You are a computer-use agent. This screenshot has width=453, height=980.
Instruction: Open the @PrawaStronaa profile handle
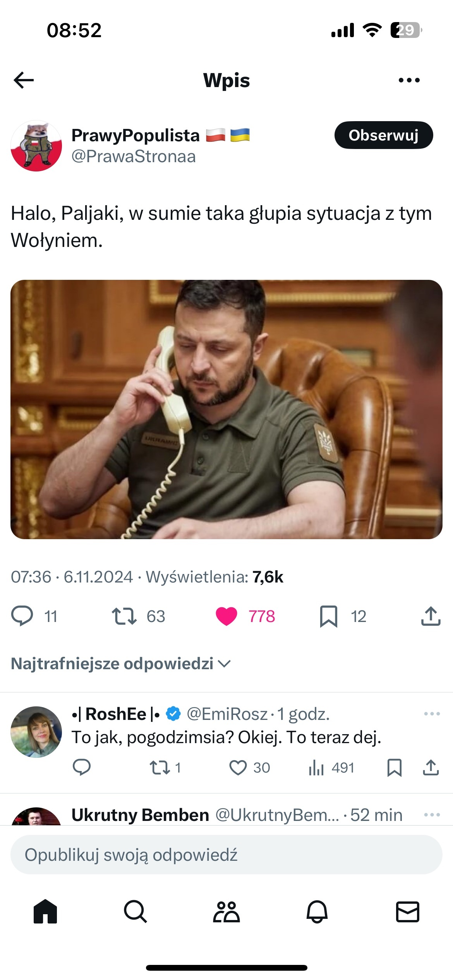pos(134,156)
